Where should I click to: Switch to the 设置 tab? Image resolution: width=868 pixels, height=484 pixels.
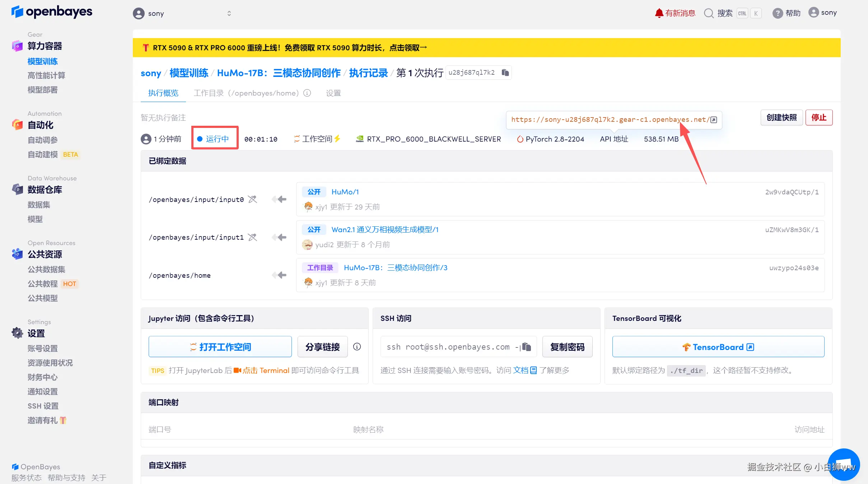(x=333, y=93)
